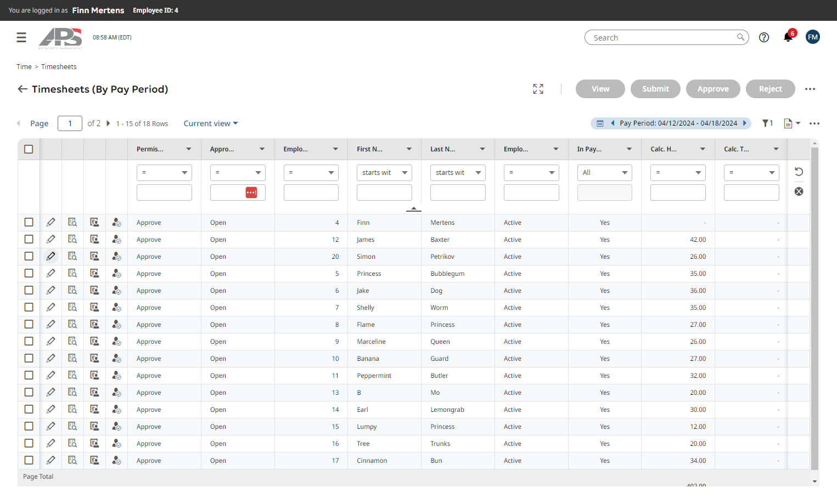The width and height of the screenshot is (837, 504).
Task: Open the hamburger navigation menu
Action: pos(21,37)
